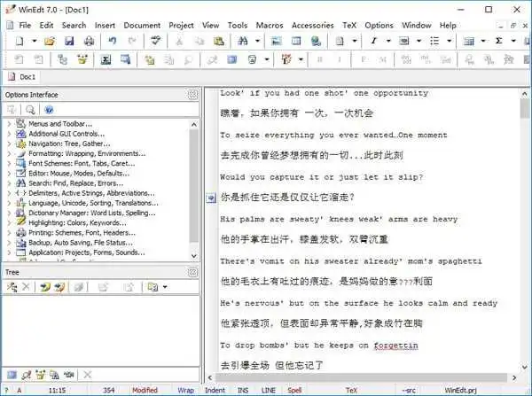Click the Sigma math symbols icon
Image resolution: width=532 pixels, height=396 pixels.
tap(498, 41)
